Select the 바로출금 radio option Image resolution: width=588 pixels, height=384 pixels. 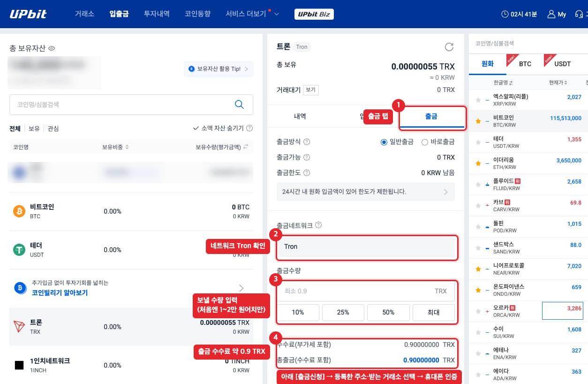(425, 142)
